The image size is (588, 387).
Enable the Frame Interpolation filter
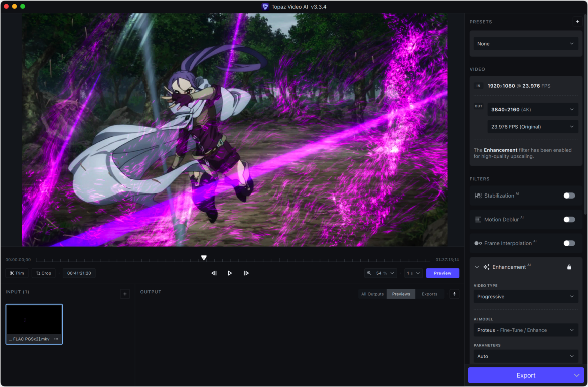point(569,243)
